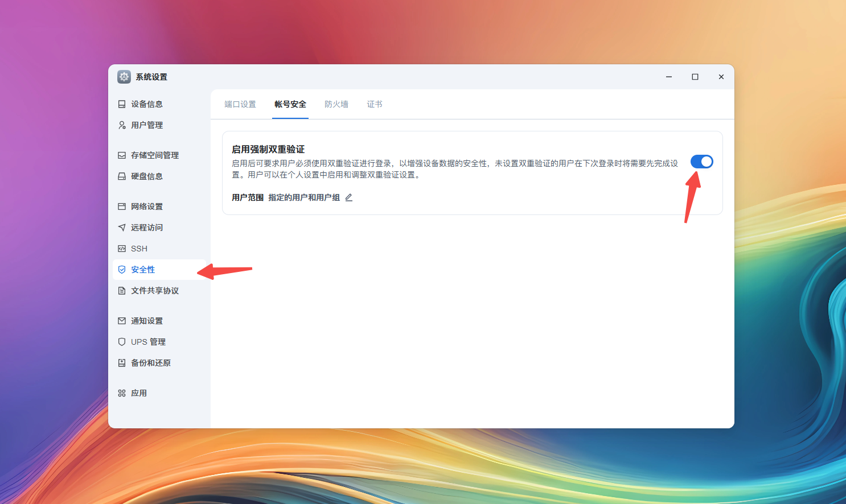Click the 安全性 shield icon
The height and width of the screenshot is (504, 846).
(121, 269)
